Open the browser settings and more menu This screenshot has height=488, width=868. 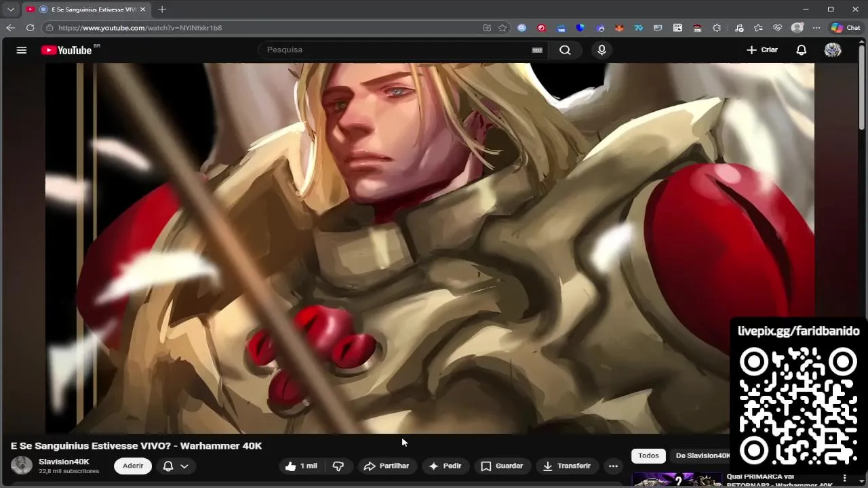[x=816, y=28]
